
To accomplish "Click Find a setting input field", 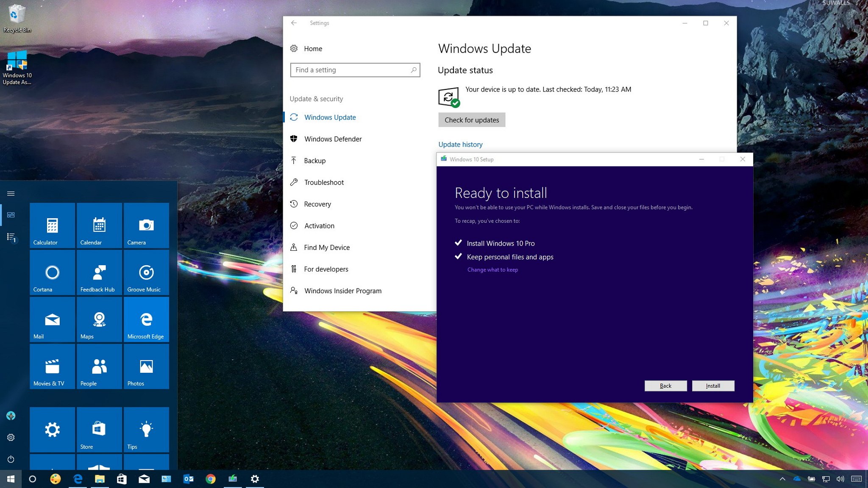I will (x=355, y=70).
